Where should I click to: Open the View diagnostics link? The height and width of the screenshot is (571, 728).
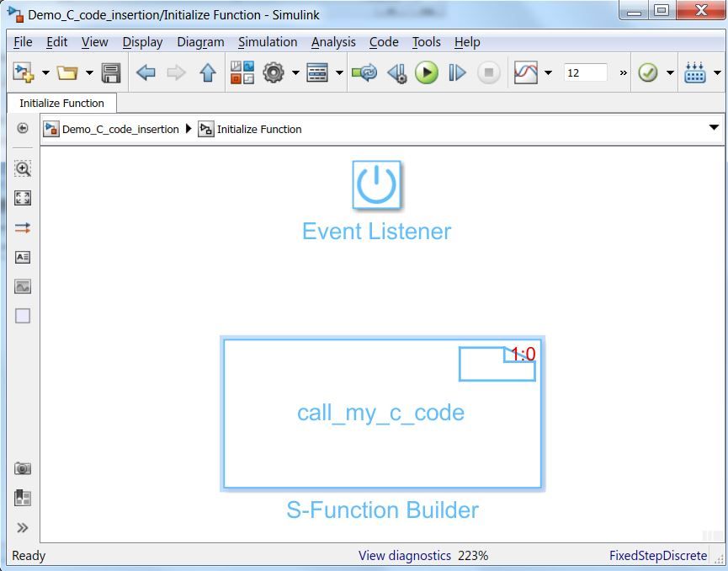404,556
